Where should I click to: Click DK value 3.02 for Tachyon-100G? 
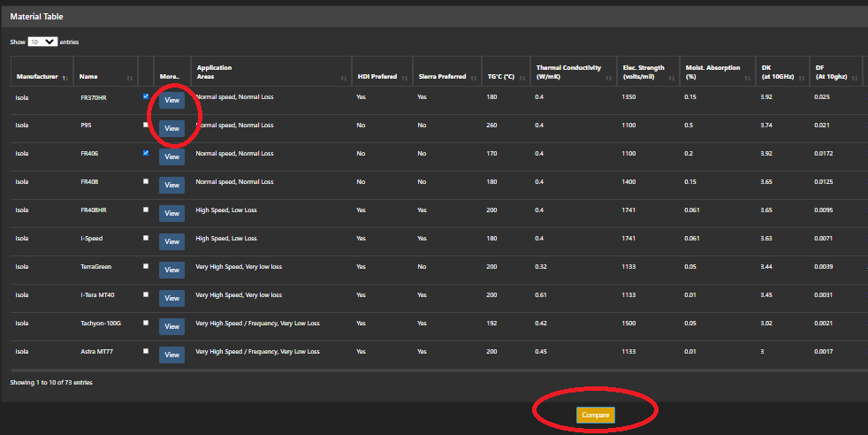click(766, 324)
